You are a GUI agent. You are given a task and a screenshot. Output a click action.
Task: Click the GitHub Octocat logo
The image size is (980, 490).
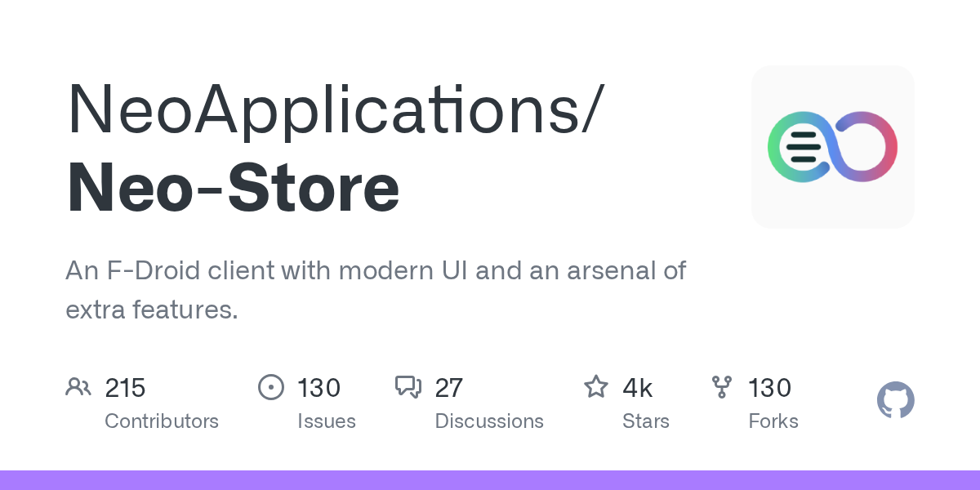(895, 401)
